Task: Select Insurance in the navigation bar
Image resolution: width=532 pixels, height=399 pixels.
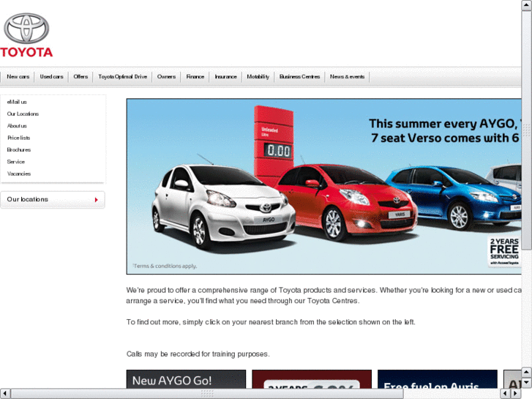Action: point(225,77)
